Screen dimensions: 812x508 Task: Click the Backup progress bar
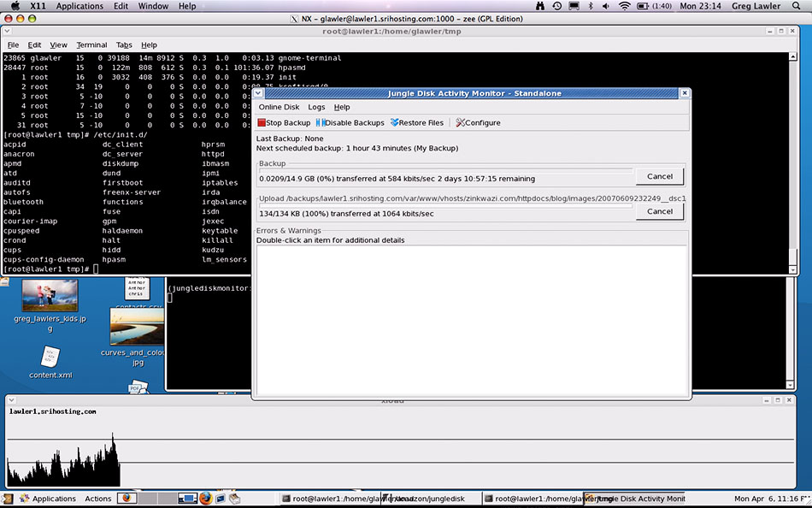tap(445, 170)
